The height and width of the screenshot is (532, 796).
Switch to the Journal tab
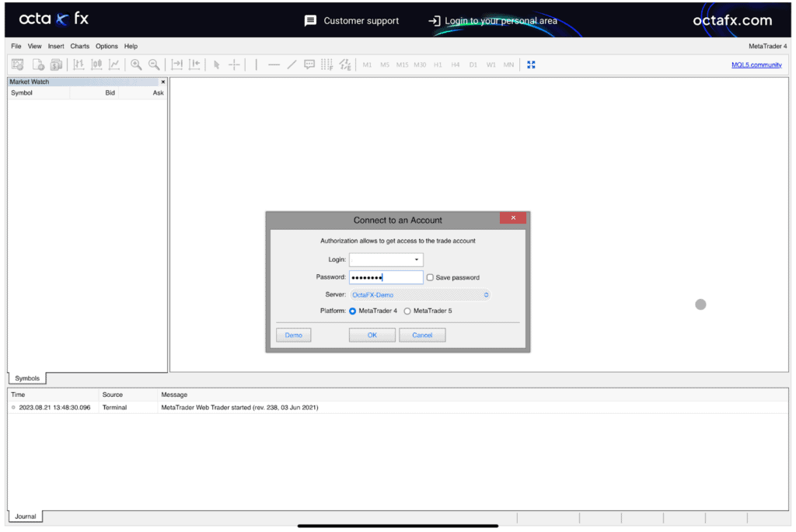tap(26, 516)
